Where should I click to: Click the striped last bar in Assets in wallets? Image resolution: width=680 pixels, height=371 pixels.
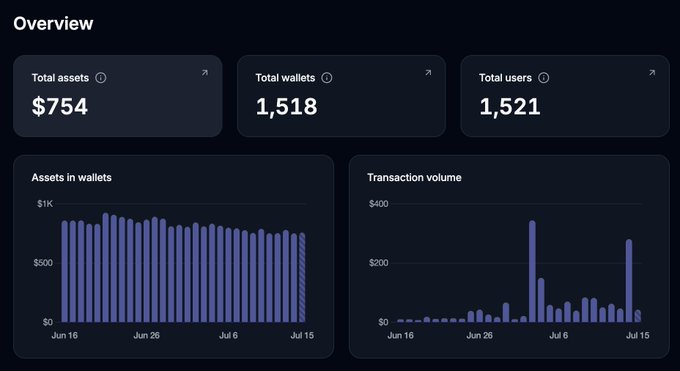(302, 278)
